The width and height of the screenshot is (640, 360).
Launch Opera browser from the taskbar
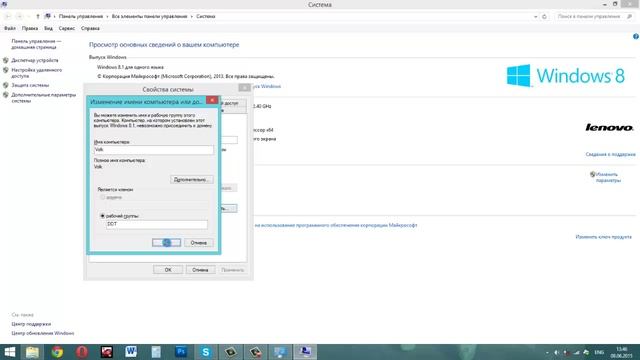click(82, 352)
